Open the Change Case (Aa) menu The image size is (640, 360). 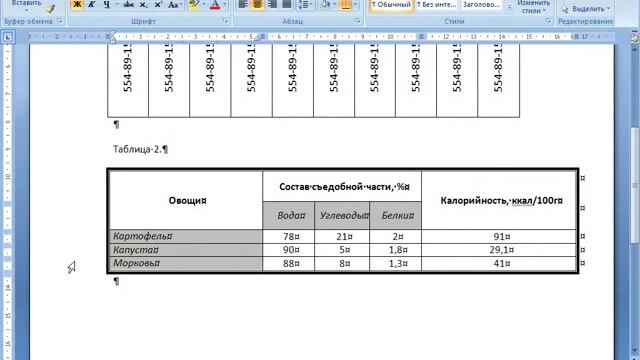tap(174, 4)
